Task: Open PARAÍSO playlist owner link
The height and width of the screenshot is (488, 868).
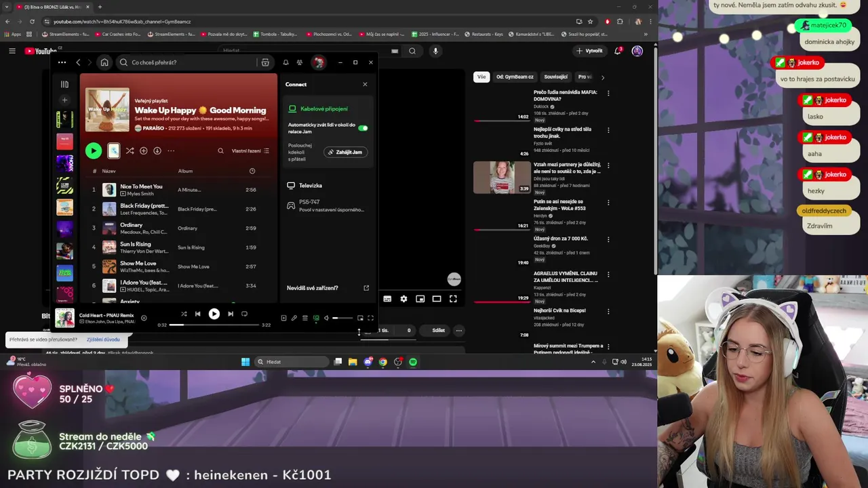Action: pos(154,128)
